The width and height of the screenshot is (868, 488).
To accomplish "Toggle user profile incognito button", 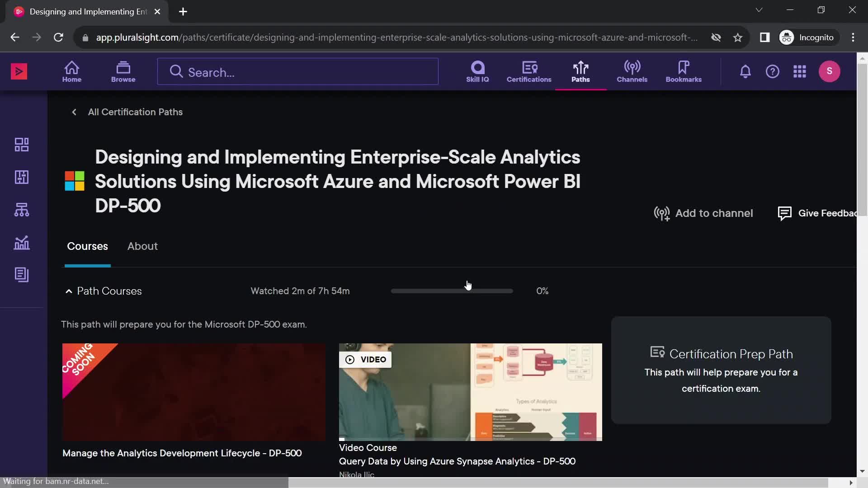I will [808, 38].
